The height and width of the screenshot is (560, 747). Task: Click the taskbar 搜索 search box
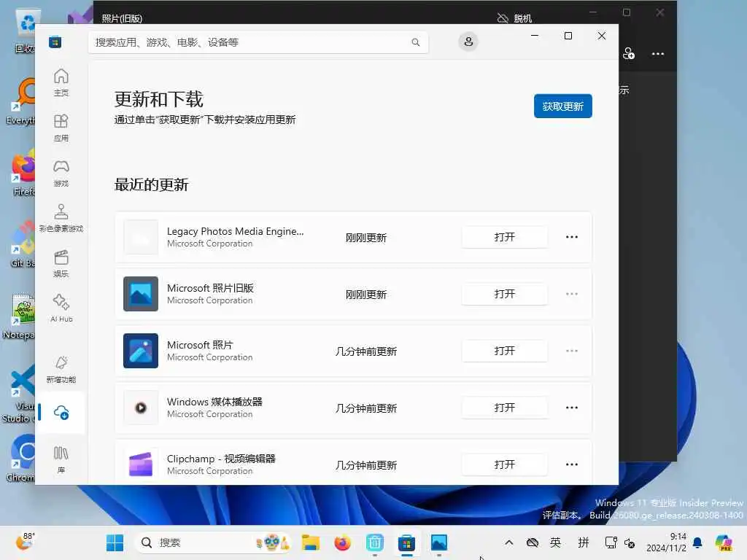coord(213,542)
